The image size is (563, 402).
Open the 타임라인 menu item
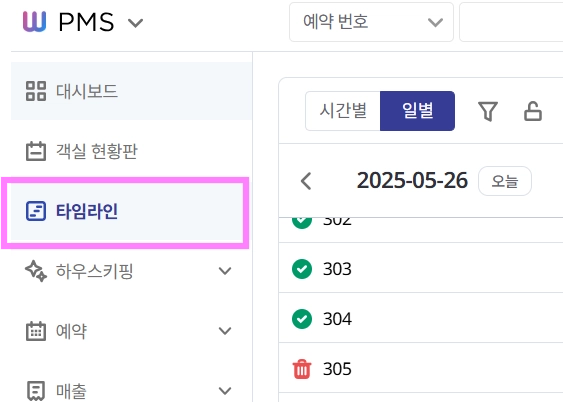click(126, 211)
